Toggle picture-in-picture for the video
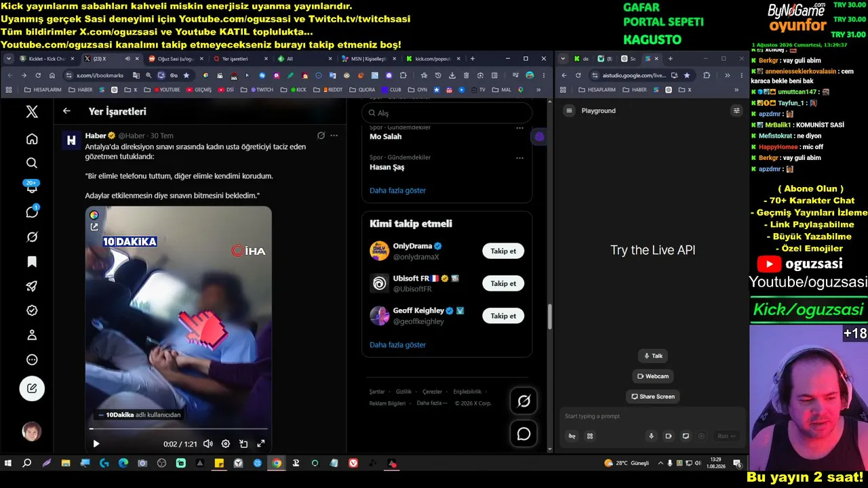This screenshot has height=488, width=868. tap(243, 444)
